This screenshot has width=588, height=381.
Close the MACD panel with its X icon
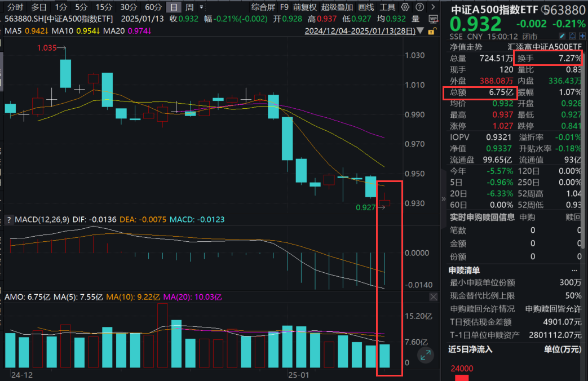[x=434, y=297]
